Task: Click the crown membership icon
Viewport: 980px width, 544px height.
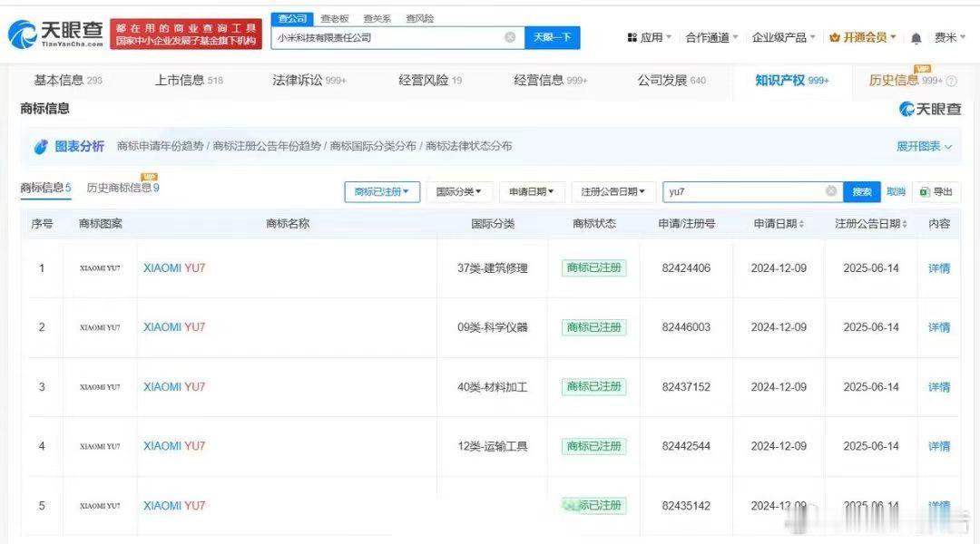Action: coord(835,37)
